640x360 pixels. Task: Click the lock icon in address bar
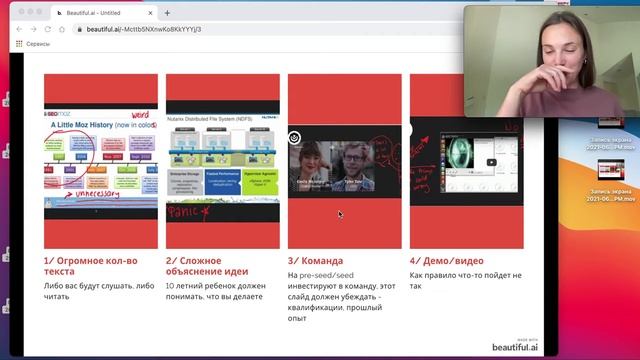click(80, 29)
